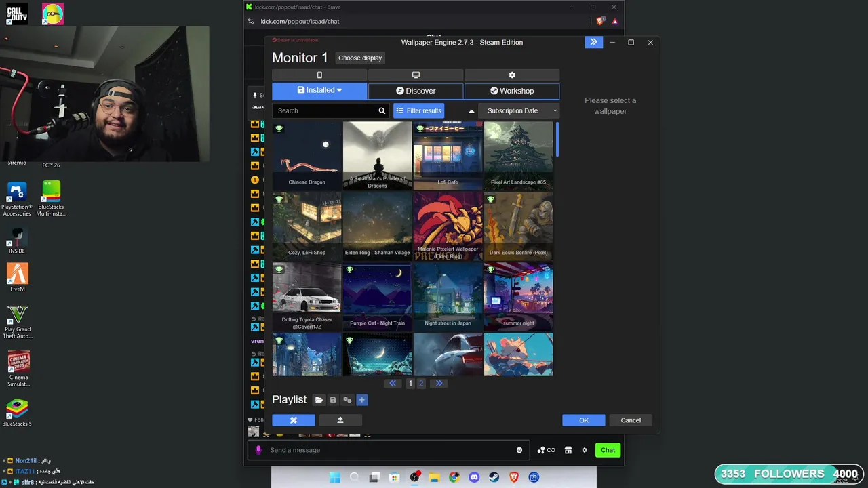Go to previous page double-left arrows
This screenshot has height=488, width=868.
pyautogui.click(x=393, y=383)
